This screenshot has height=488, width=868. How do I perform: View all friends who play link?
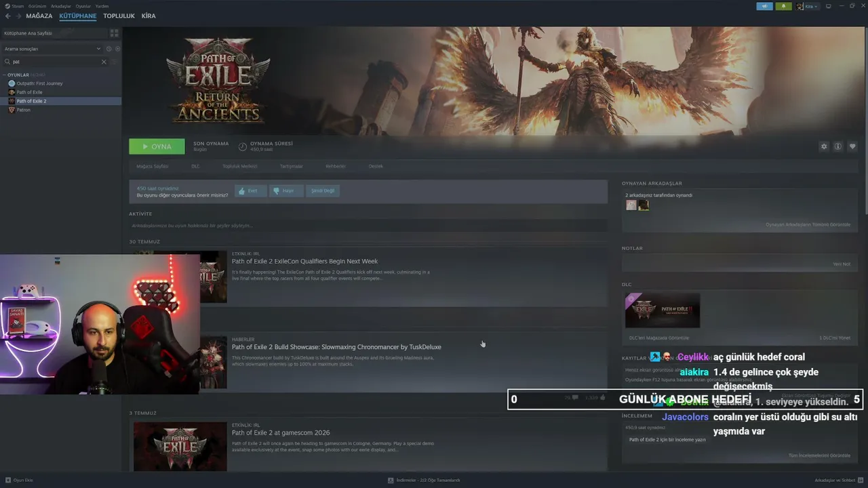[808, 224]
